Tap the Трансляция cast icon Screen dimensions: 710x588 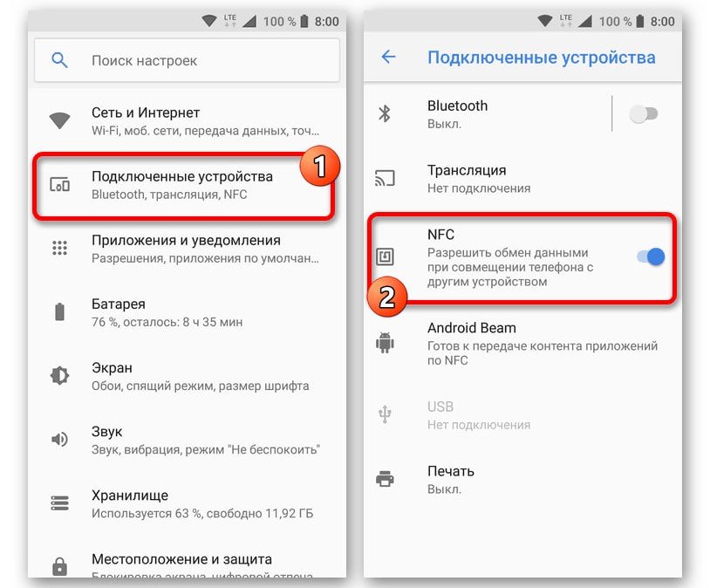coord(385,178)
